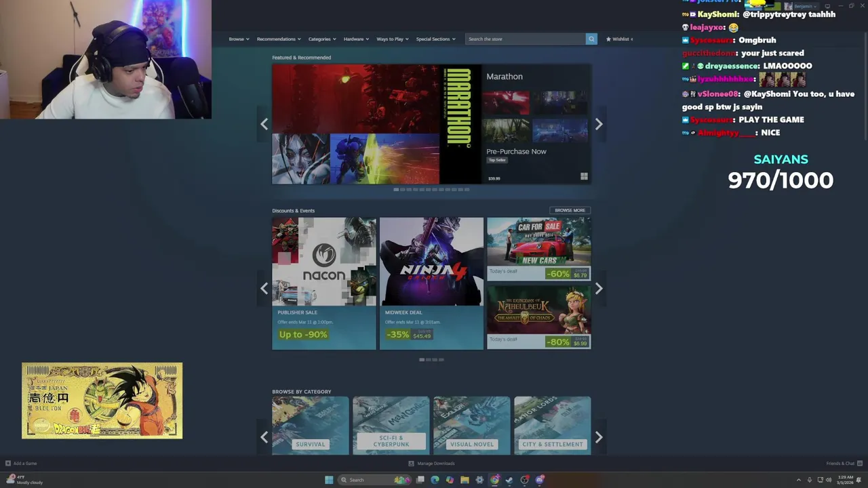Open Settings gear from the taskbar

479,480
